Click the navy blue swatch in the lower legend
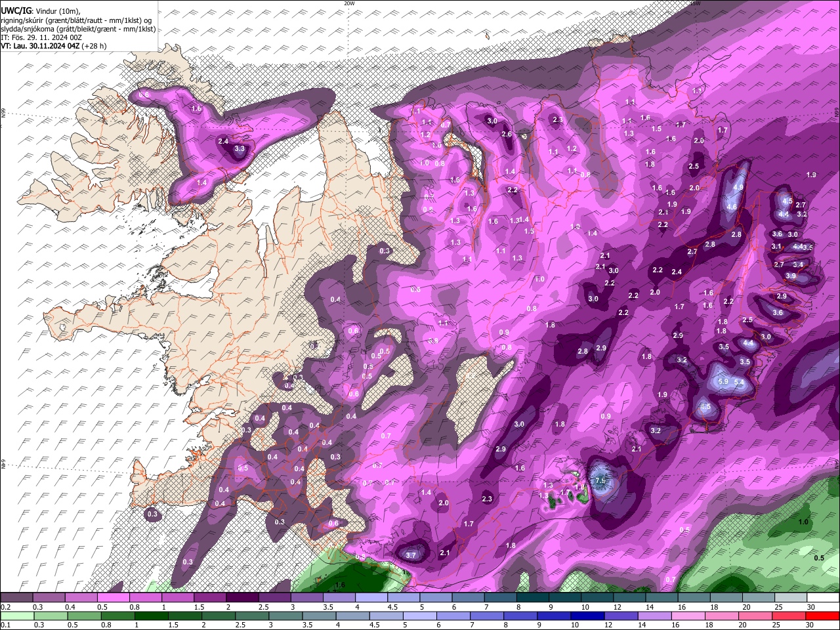This screenshot has height=630, width=840. (x=586, y=616)
